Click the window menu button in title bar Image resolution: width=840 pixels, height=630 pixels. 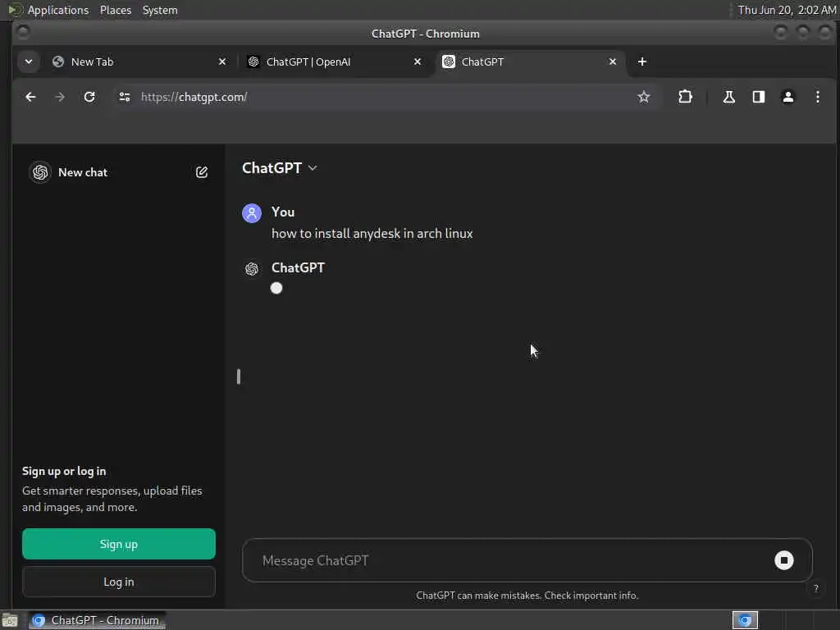[23, 32]
